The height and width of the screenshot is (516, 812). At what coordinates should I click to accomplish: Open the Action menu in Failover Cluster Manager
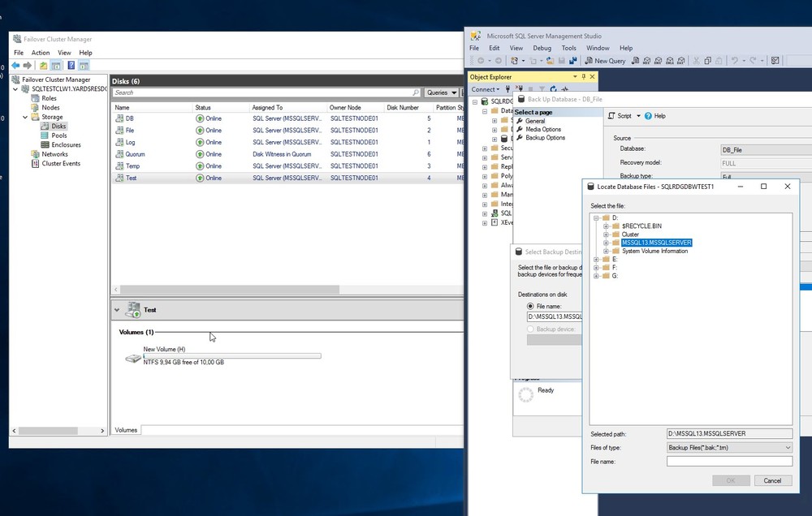(x=41, y=53)
